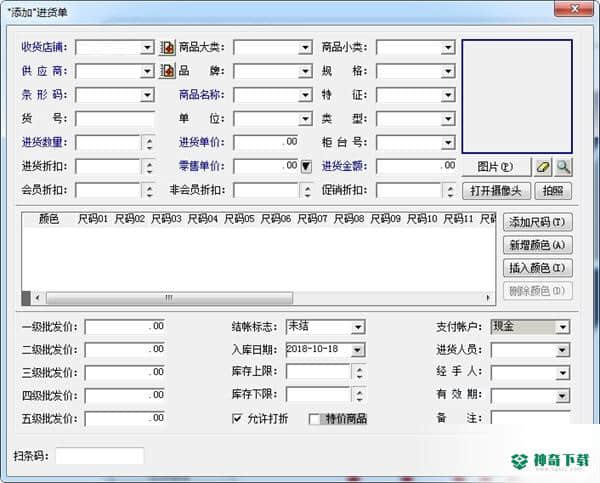This screenshot has height=483, width=600.
Task: Click the add-supplier icon beside 供应商
Action: click(167, 71)
